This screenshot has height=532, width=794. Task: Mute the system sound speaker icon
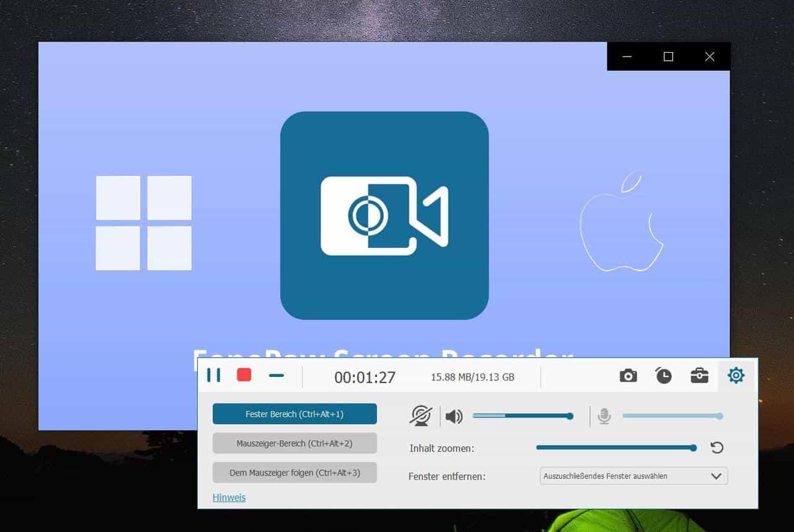[x=454, y=417]
